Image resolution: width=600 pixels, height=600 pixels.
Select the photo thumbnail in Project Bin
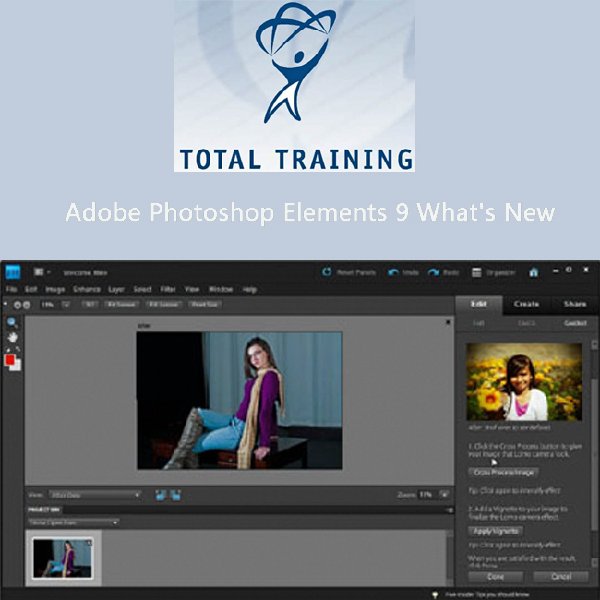pyautogui.click(x=62, y=558)
